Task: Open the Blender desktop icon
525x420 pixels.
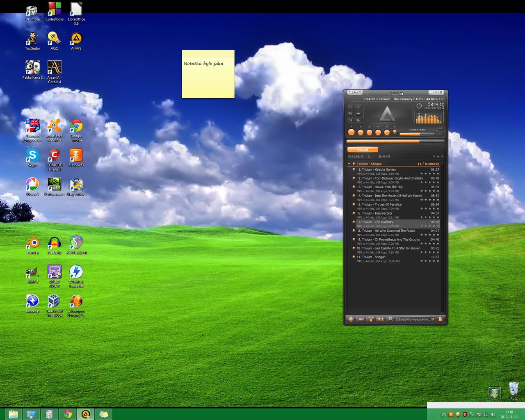Action: click(x=32, y=245)
